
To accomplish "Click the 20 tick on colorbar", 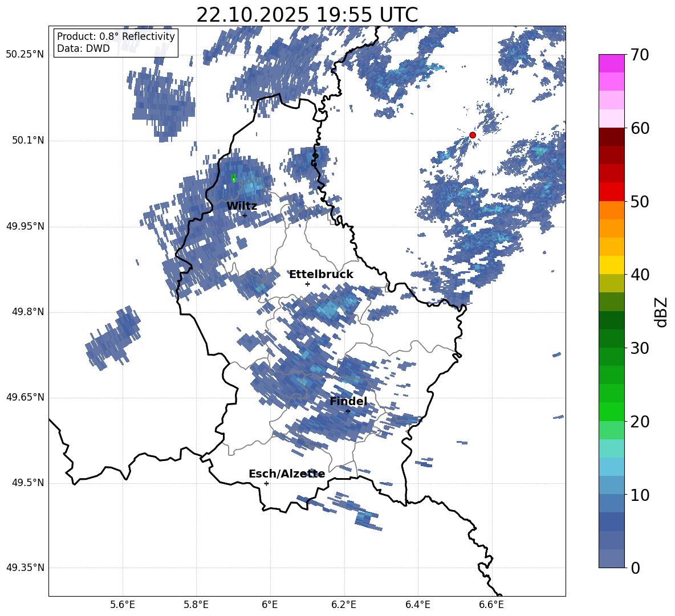I will click(640, 422).
